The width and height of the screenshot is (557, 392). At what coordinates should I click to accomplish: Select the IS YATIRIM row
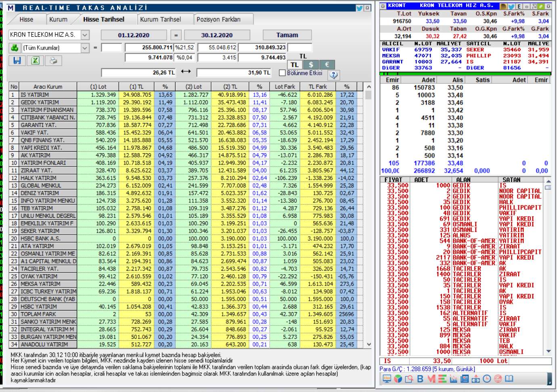coord(186,95)
